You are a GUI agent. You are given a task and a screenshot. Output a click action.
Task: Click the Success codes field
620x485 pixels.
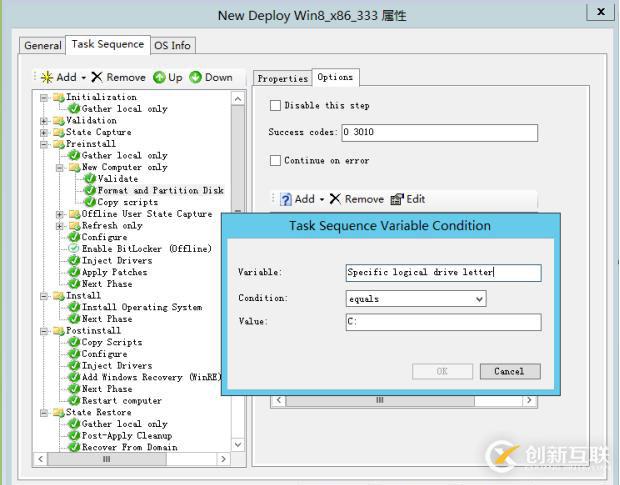[x=440, y=132]
